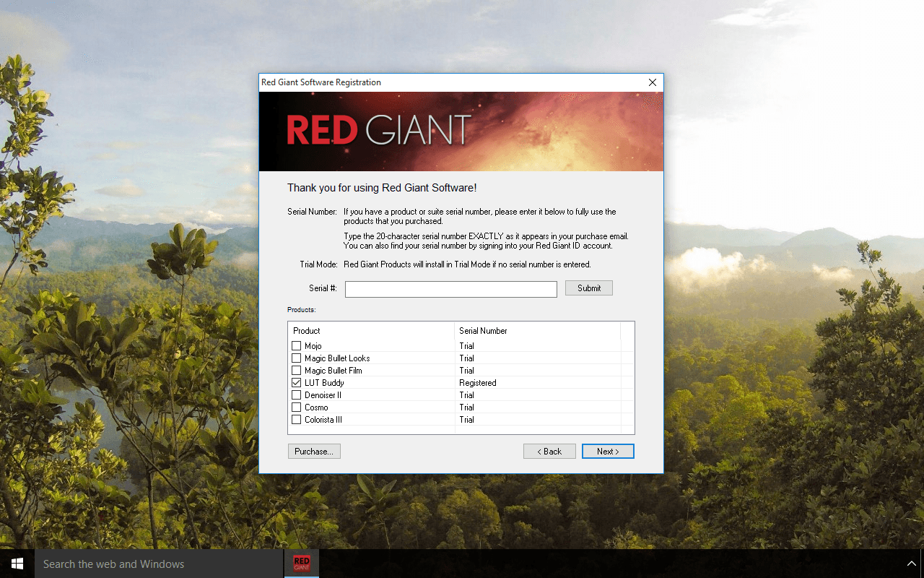Open the Windows Start menu
The image size is (924, 578).
17,564
